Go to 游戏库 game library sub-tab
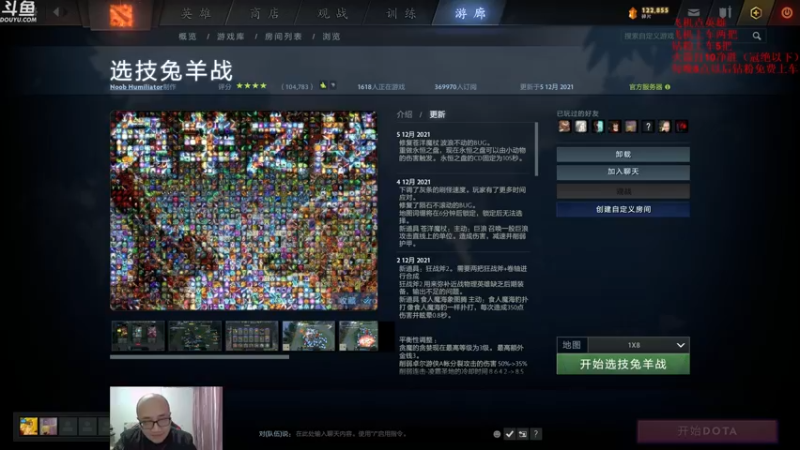 [x=231, y=36]
